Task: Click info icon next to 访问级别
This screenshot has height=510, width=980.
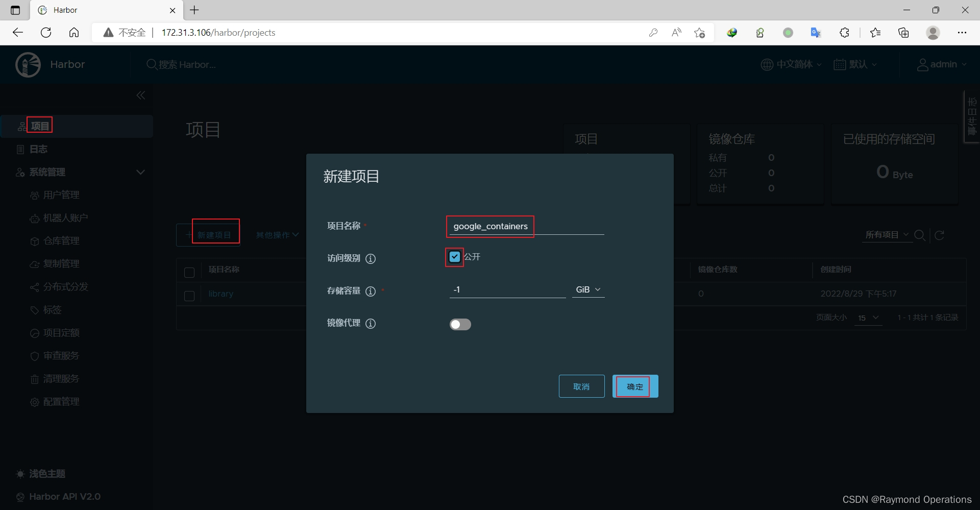Action: pos(371,259)
